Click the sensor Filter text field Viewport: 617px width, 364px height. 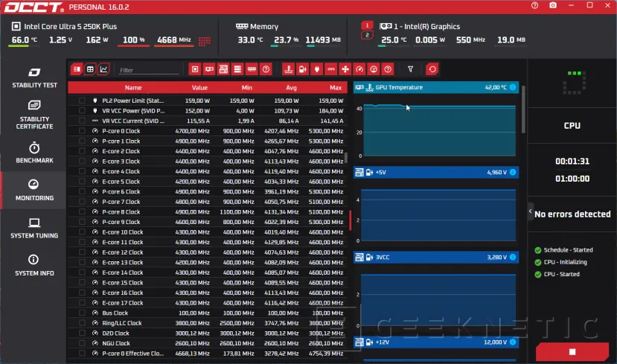149,70
